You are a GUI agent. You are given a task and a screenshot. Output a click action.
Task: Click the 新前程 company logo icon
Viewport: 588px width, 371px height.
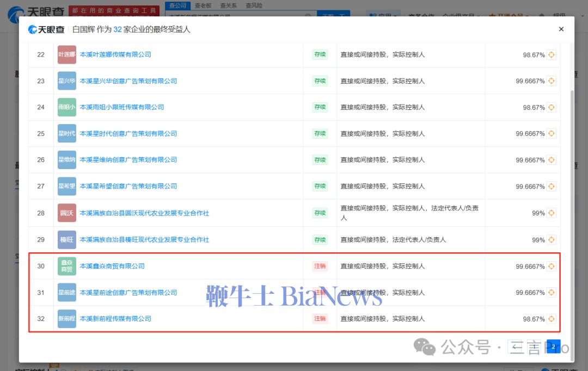(x=67, y=319)
